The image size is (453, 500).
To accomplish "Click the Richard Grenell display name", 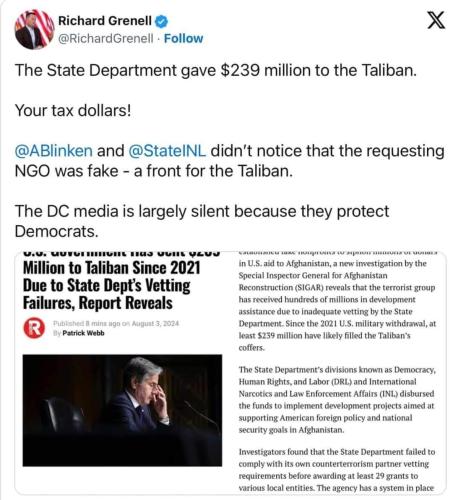I will 105,21.
